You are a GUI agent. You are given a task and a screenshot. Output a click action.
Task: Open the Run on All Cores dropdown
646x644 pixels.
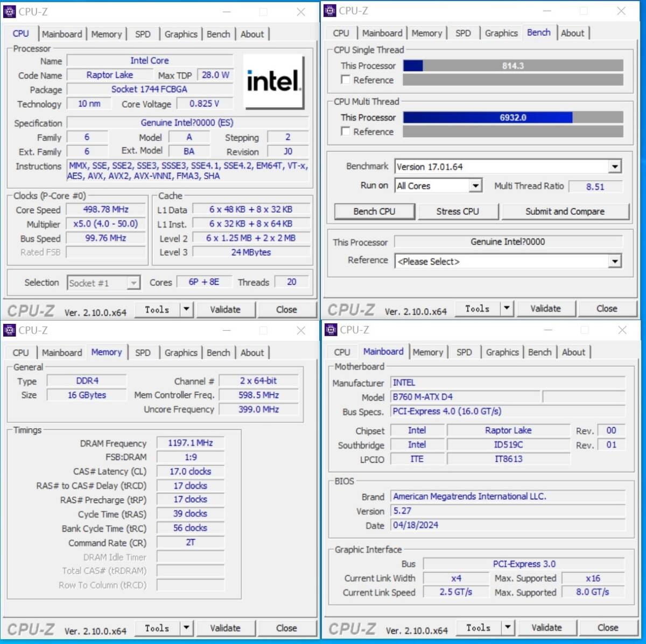[x=475, y=186]
